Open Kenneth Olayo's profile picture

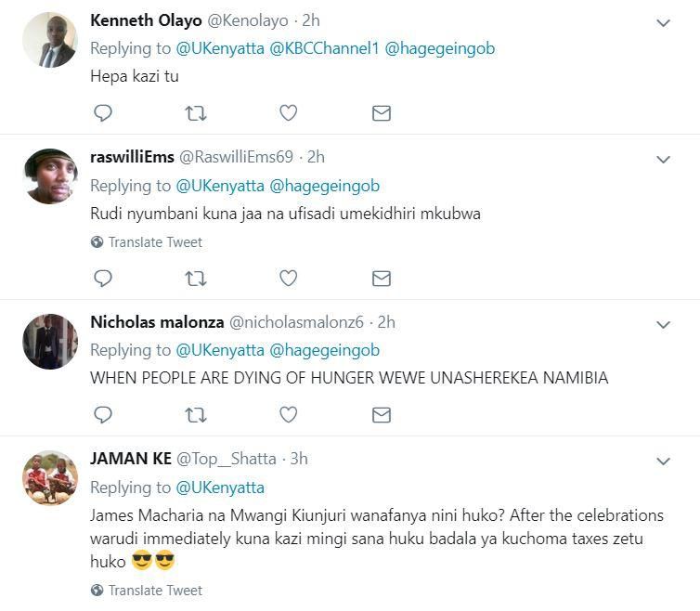(49, 40)
